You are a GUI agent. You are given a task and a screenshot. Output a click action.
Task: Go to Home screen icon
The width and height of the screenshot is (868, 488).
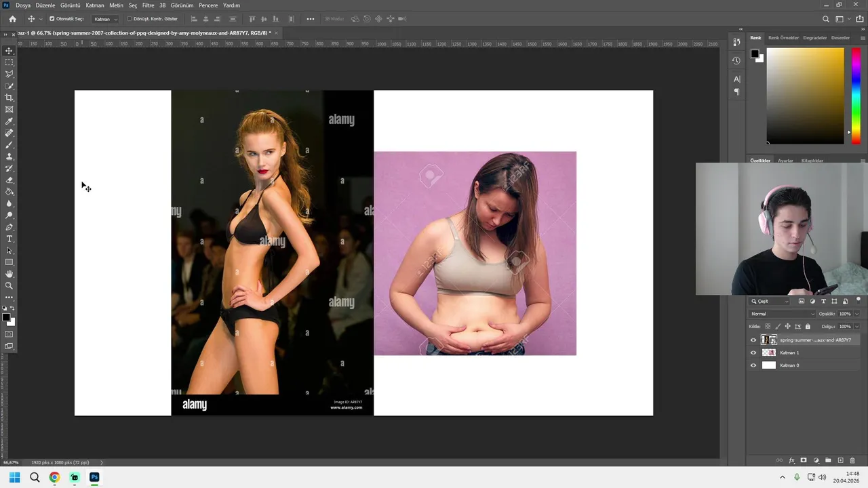coord(12,19)
